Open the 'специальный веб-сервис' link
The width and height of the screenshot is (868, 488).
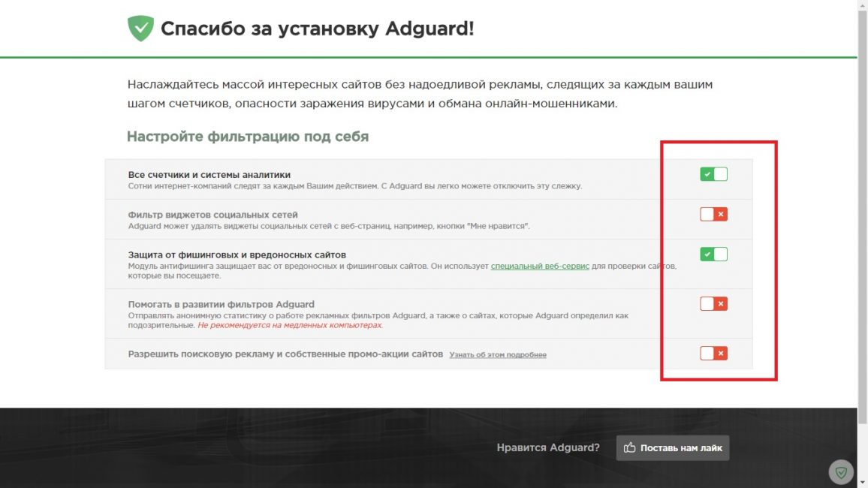(540, 266)
